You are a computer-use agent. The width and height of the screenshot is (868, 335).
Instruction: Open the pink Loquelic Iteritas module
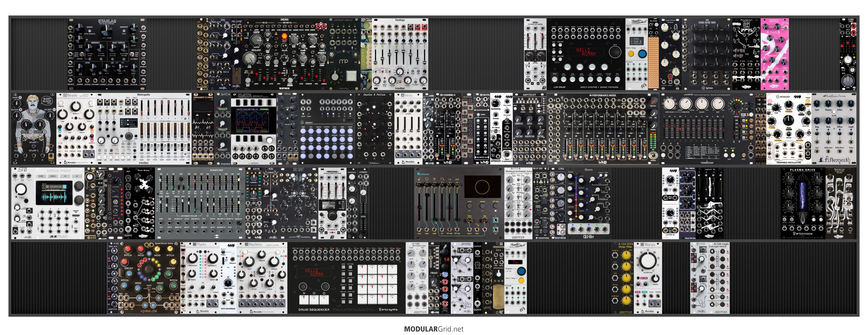(775, 54)
